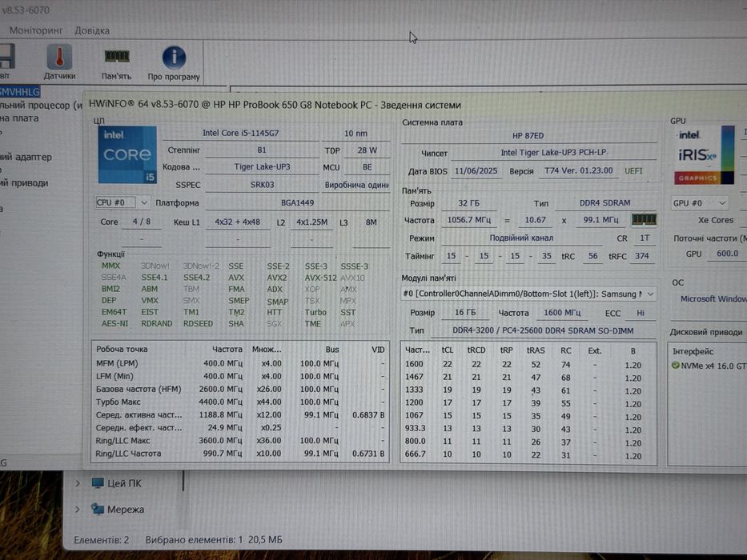
Task: Click the green NVMe status check icon
Action: coord(675,366)
